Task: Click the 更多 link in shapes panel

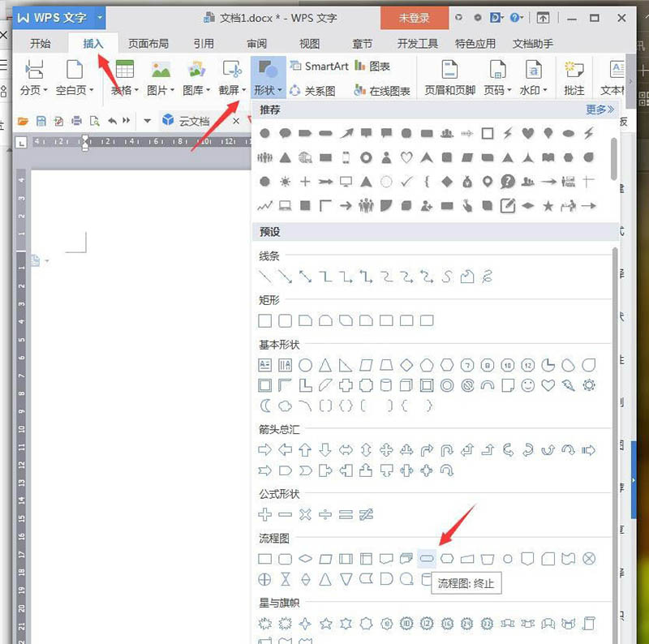Action: pos(600,109)
